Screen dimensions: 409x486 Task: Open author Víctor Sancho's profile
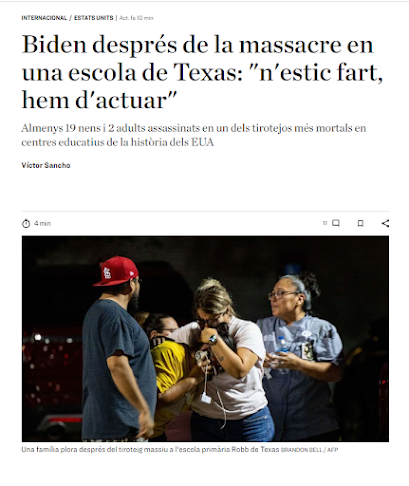click(x=46, y=165)
